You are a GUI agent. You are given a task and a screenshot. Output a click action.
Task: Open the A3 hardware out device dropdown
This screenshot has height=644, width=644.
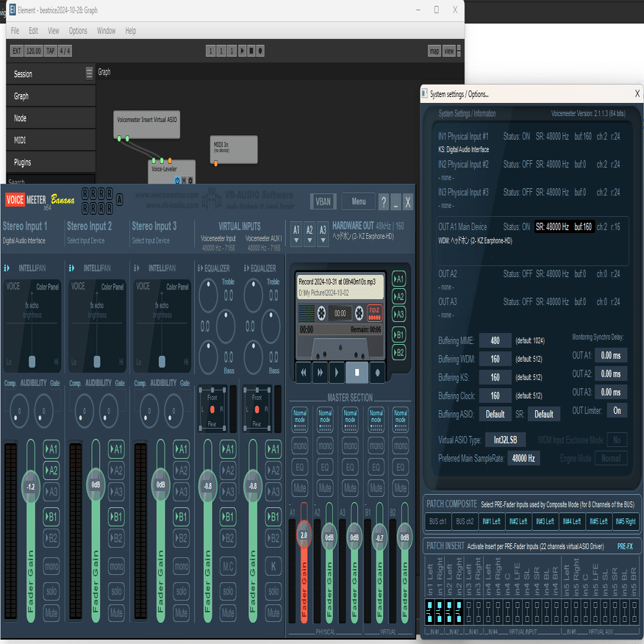click(x=323, y=234)
